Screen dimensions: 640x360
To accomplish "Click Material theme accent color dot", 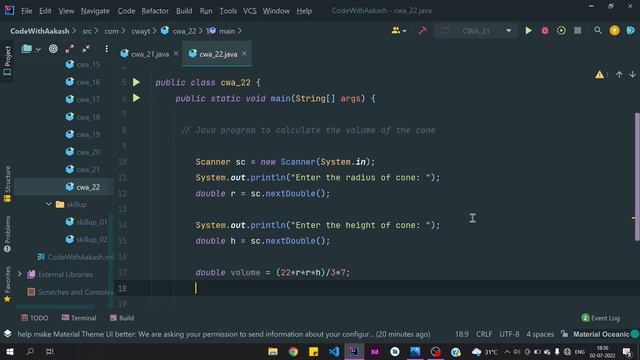I will (x=634, y=334).
